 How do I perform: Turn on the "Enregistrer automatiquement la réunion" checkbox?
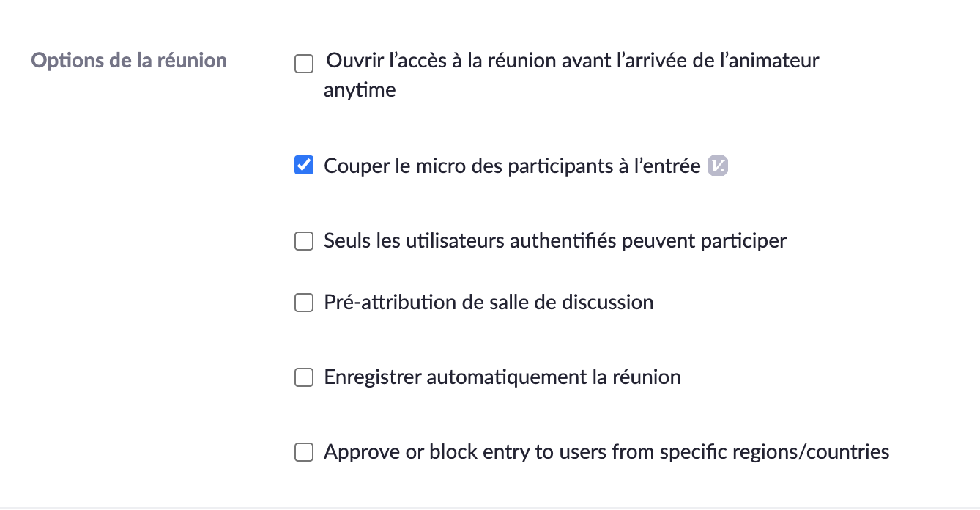point(303,377)
